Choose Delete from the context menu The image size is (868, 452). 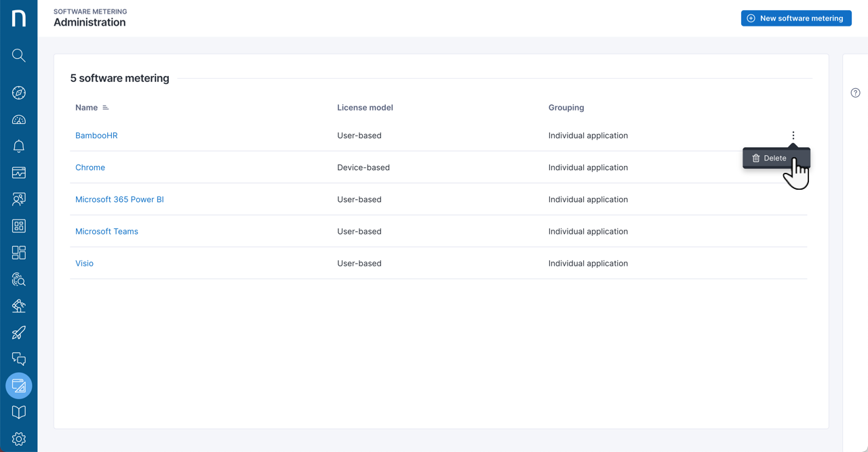coord(770,159)
